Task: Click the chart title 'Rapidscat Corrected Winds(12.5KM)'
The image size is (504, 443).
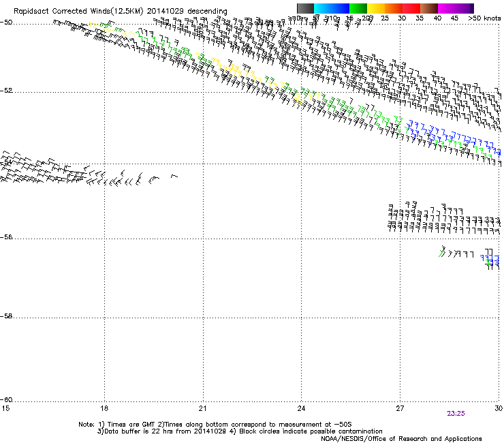Action: pyautogui.click(x=78, y=12)
